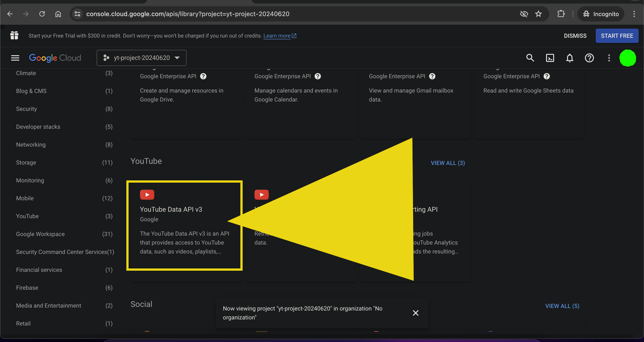Filter by Climate category
Image resolution: width=644 pixels, height=342 pixels.
coord(64,73)
